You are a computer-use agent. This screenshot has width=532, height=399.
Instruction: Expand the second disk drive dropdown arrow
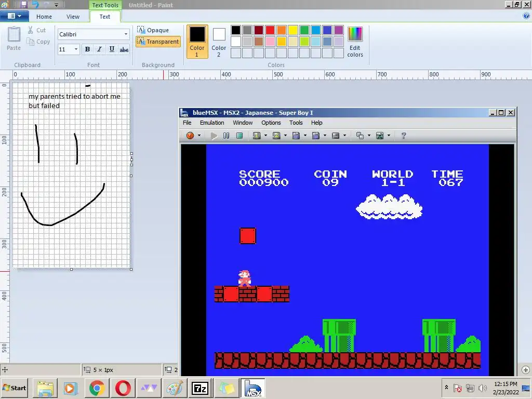pos(325,136)
